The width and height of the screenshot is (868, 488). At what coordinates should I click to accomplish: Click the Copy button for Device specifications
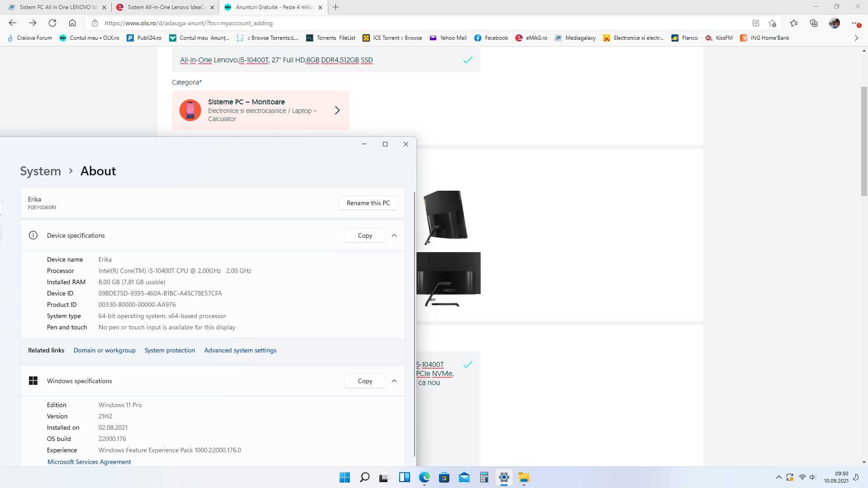click(x=365, y=235)
